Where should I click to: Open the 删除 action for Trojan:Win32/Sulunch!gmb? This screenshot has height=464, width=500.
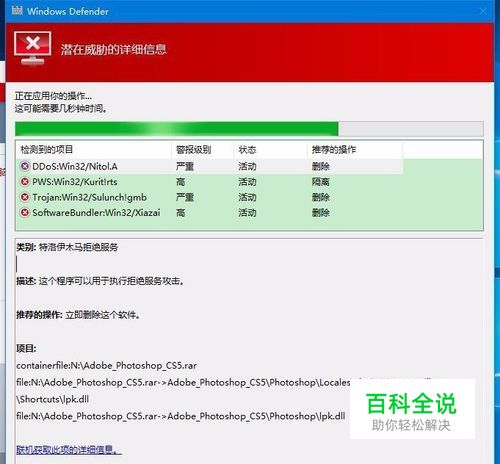pos(321,197)
